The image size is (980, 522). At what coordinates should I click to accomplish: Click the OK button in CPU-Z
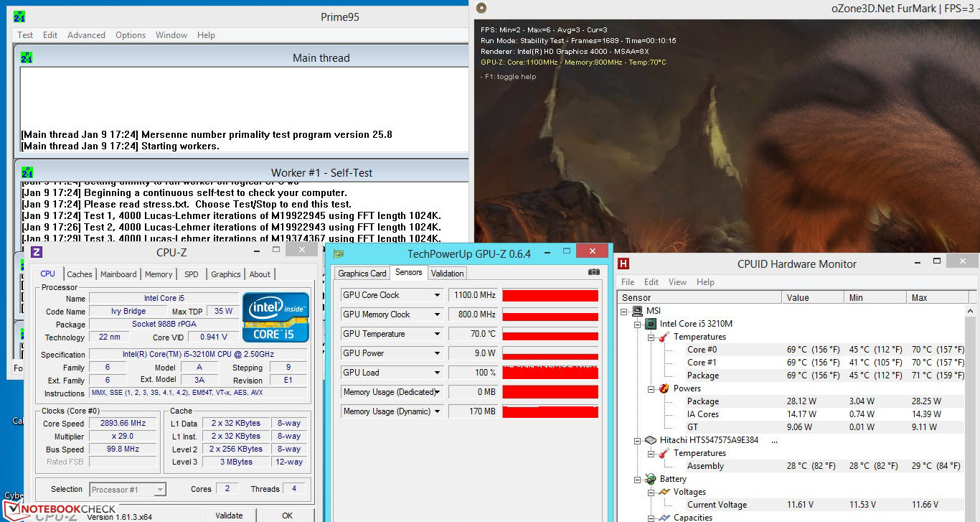[x=287, y=516]
